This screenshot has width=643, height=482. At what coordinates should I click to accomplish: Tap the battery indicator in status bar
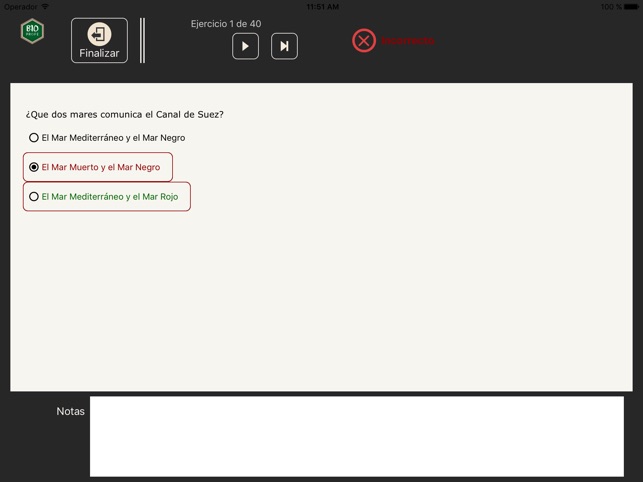(631, 7)
